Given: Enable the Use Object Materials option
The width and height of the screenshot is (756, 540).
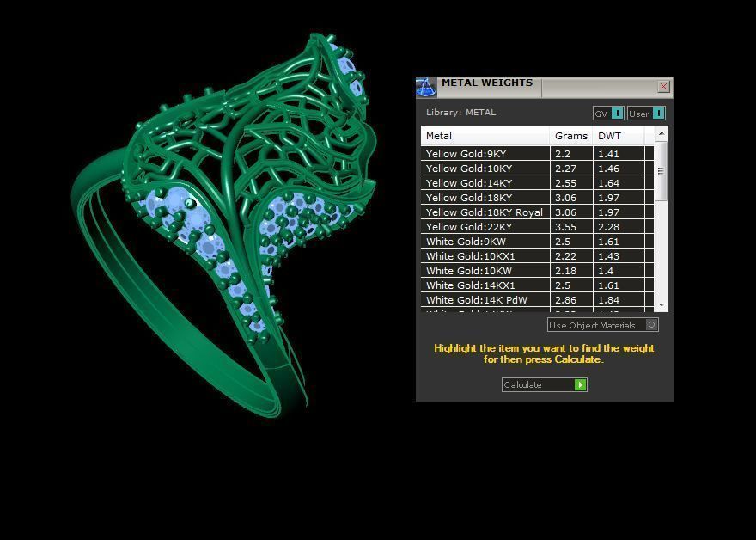Looking at the screenshot, I should 603,325.
